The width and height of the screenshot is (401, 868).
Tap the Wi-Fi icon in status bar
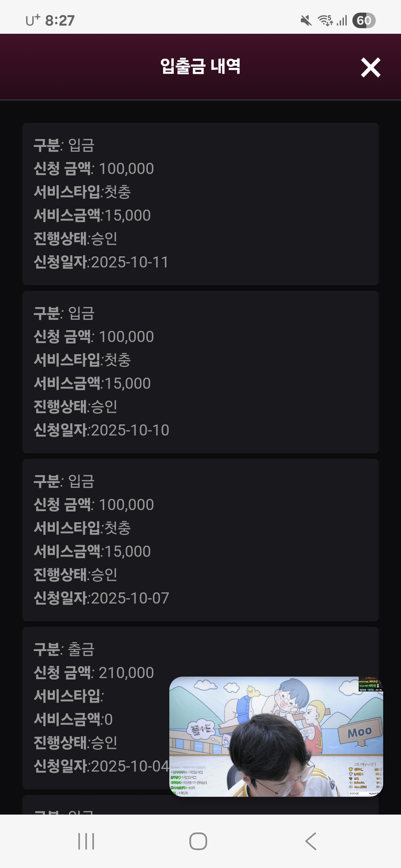pos(325,21)
